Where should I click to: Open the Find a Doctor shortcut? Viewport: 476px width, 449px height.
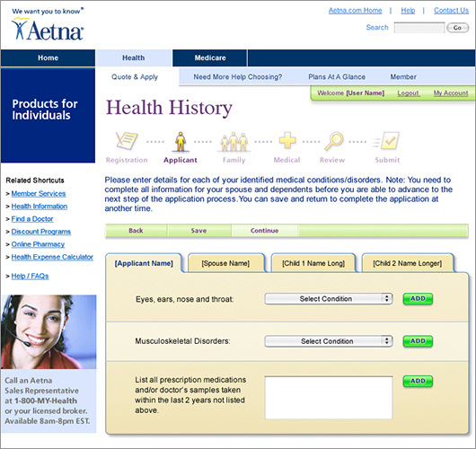coord(32,219)
